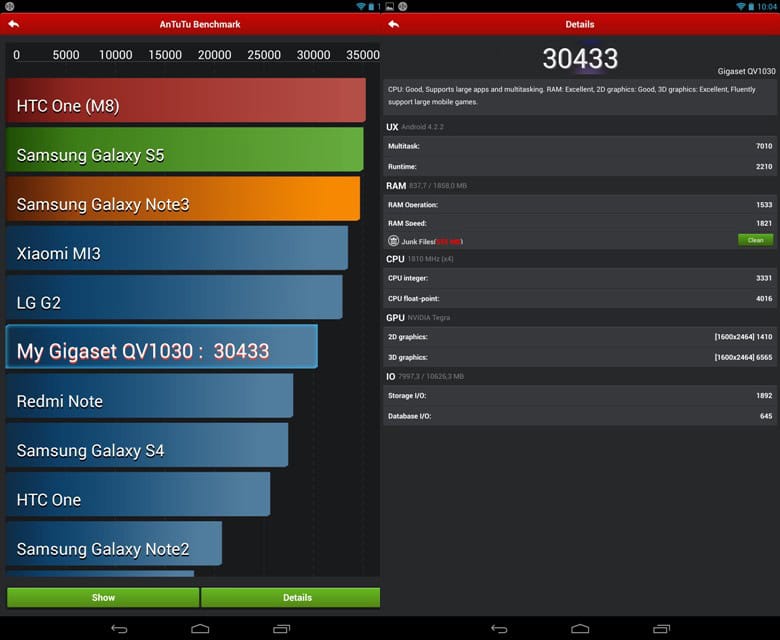Click the AnTuTu Benchmark title text
The width and height of the screenshot is (780, 640).
pyautogui.click(x=200, y=24)
